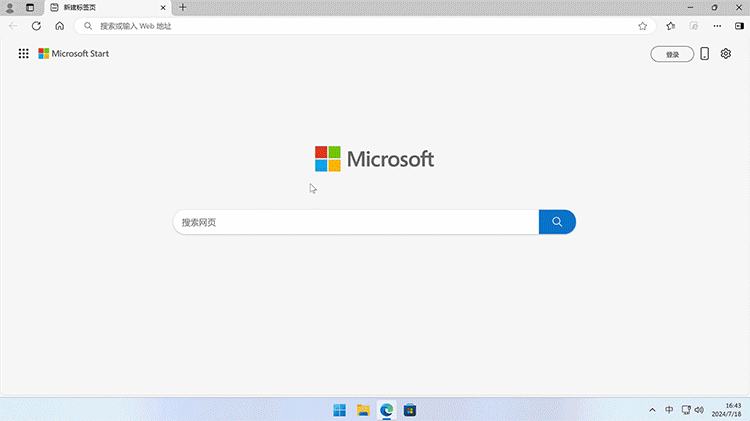Open a new tab with plus button
The image size is (750, 421).
pyautogui.click(x=182, y=7)
